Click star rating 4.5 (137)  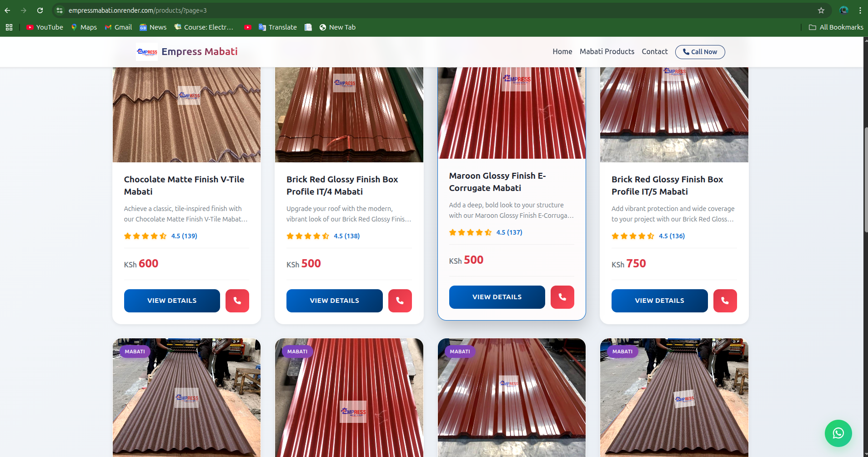pyautogui.click(x=486, y=232)
